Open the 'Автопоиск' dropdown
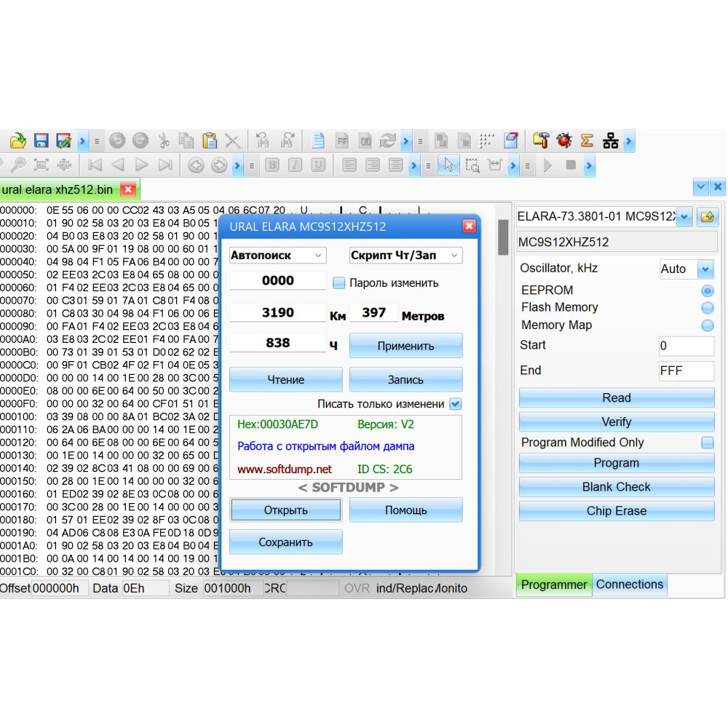 tap(277, 256)
